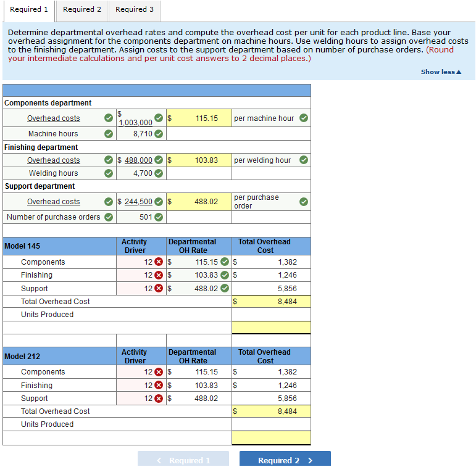The image size is (476, 467).
Task: Click green check beside 1,003,000 value
Action: tap(159, 118)
